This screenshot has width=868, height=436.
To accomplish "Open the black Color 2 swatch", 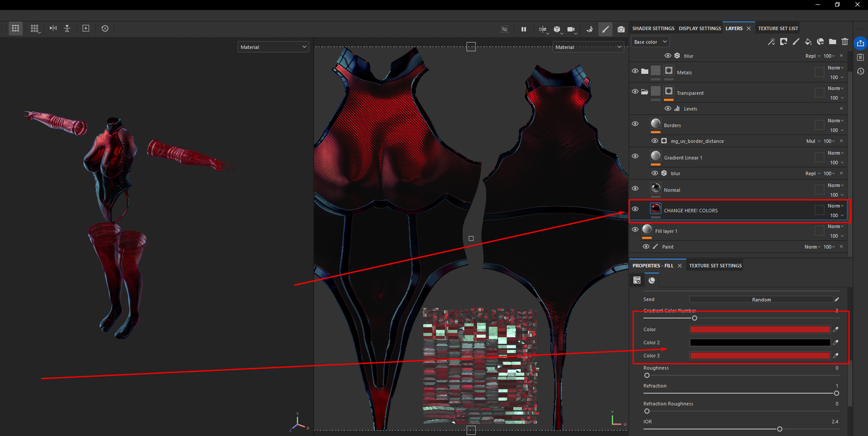I will pos(759,343).
